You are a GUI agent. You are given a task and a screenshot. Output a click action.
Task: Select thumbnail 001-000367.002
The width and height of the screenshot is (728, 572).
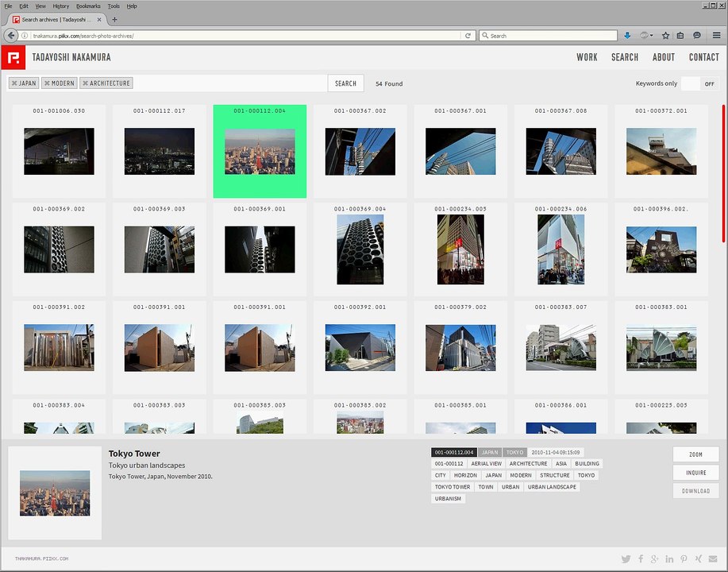click(x=360, y=152)
